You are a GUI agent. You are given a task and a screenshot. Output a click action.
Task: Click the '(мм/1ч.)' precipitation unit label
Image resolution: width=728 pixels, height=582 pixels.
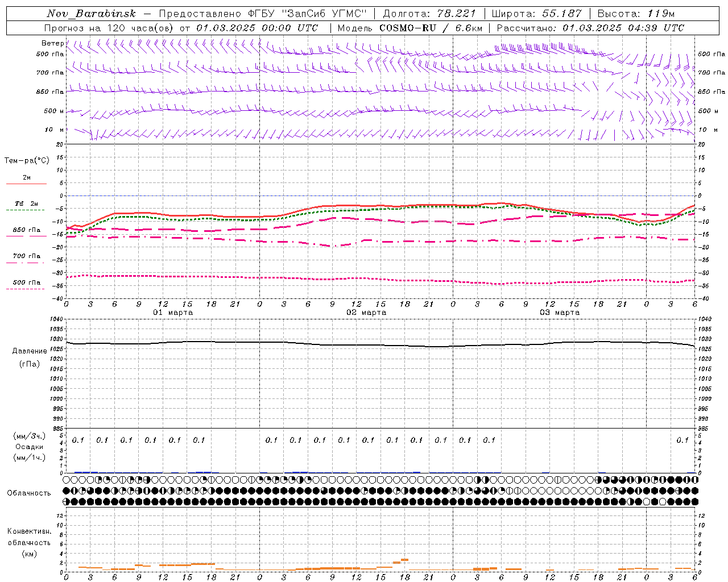pos(30,458)
